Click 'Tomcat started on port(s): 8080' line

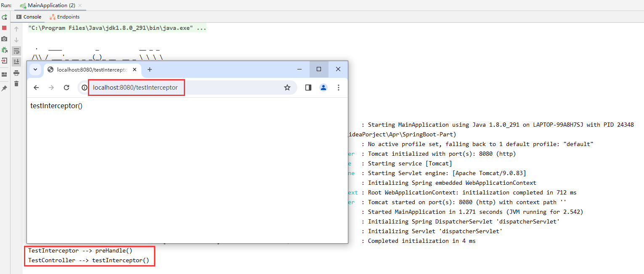[467, 202]
